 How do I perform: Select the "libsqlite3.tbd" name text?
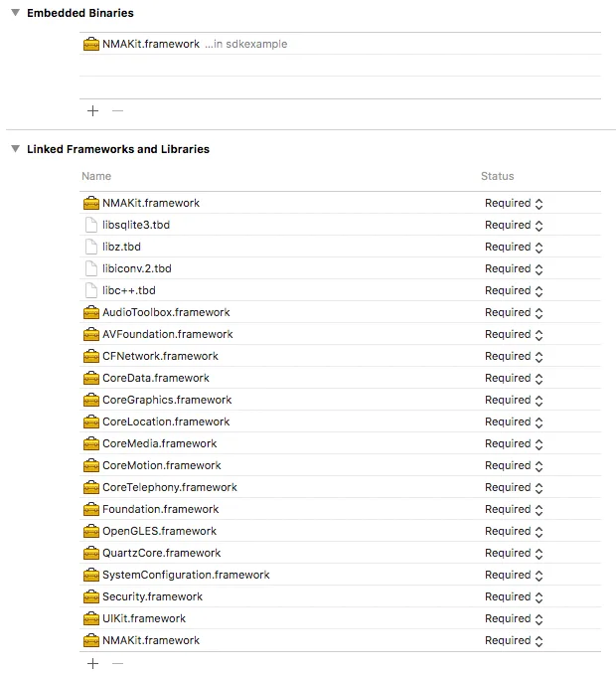(x=136, y=225)
